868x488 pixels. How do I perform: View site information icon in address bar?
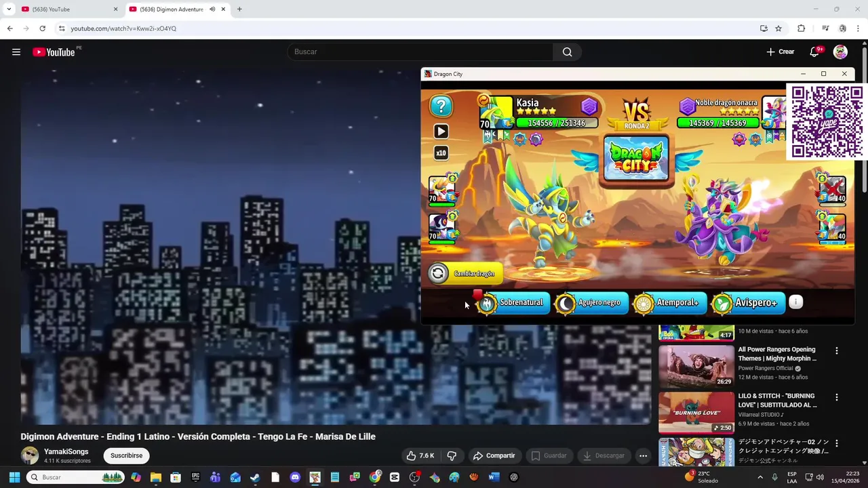[x=62, y=28]
